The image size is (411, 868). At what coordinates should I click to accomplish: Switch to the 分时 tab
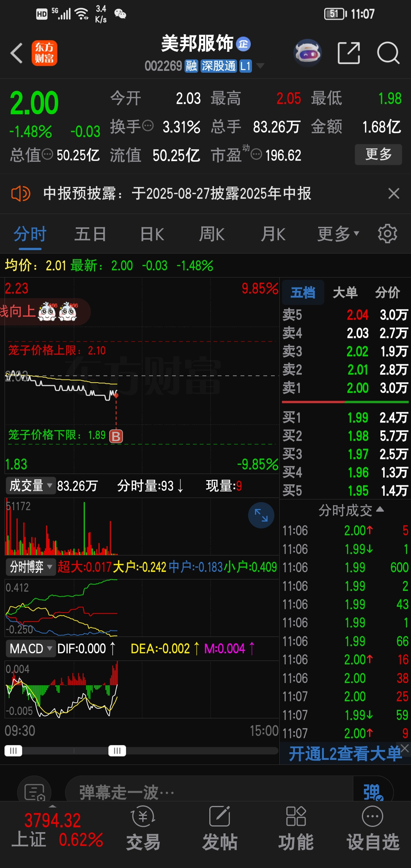pos(30,234)
